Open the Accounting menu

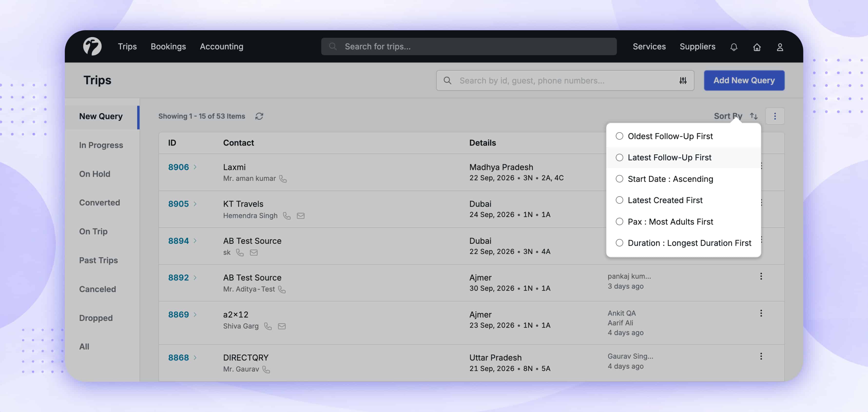pos(221,47)
